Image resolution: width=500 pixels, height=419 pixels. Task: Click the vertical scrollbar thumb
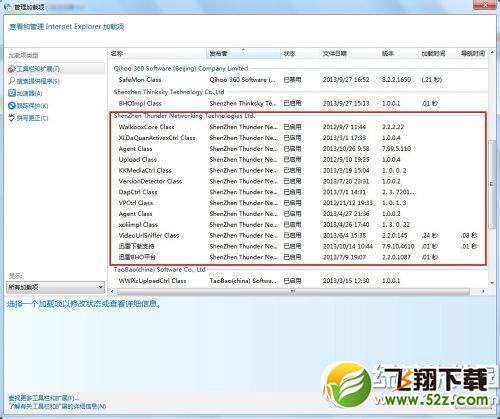[492, 184]
